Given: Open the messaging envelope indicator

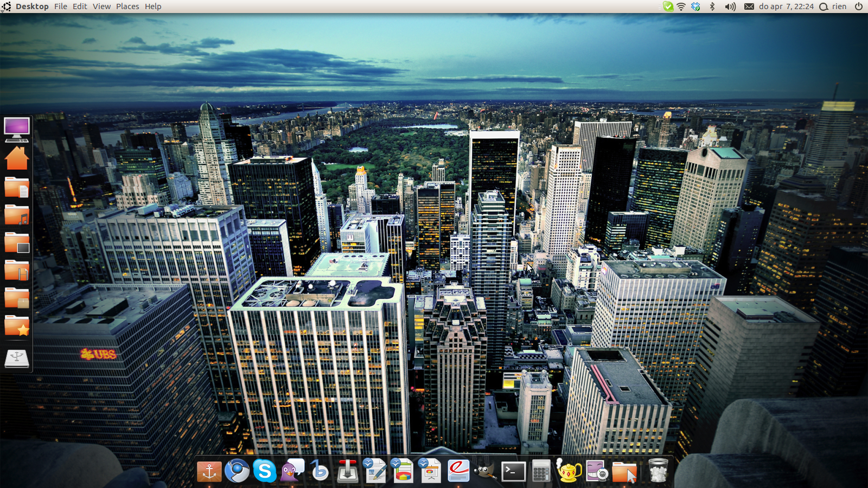Looking at the screenshot, I should (749, 7).
